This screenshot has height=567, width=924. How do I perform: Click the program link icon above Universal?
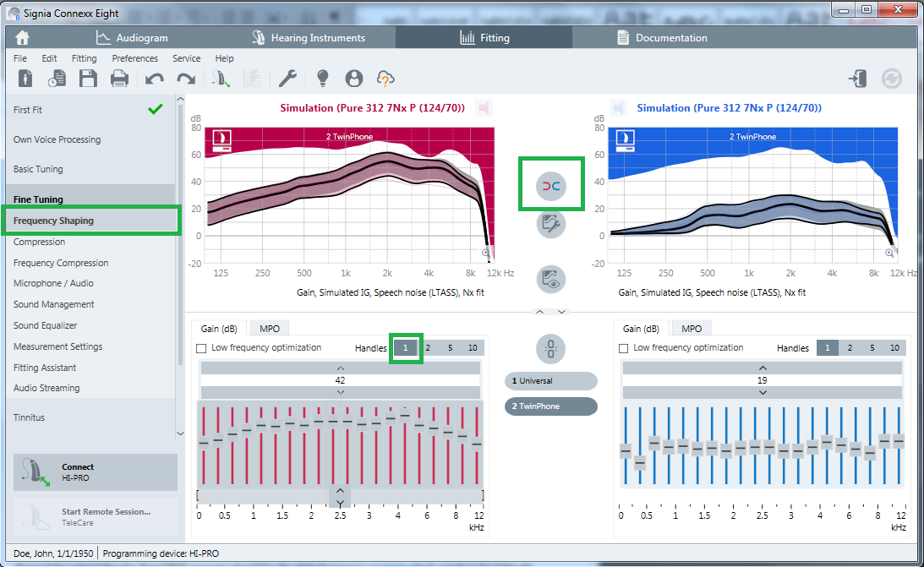click(551, 348)
